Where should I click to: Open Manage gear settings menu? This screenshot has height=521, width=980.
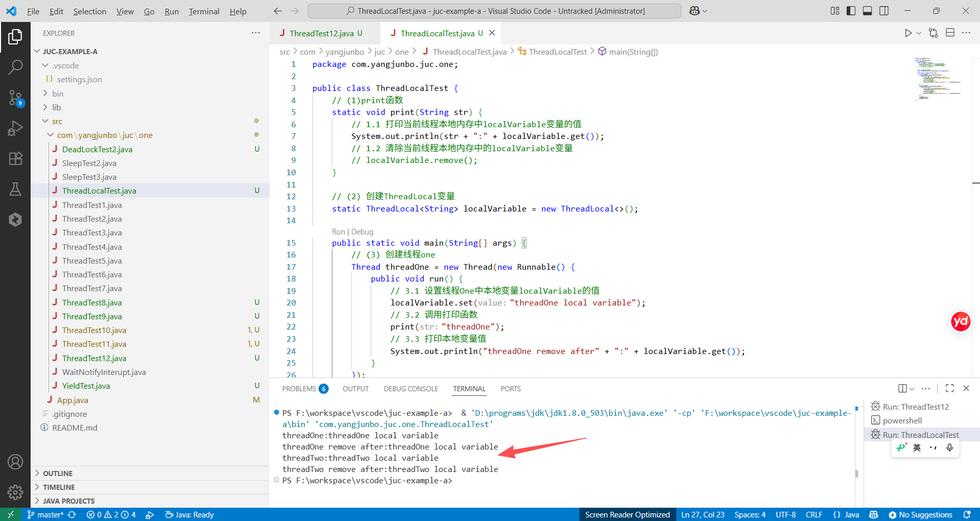pos(15,492)
